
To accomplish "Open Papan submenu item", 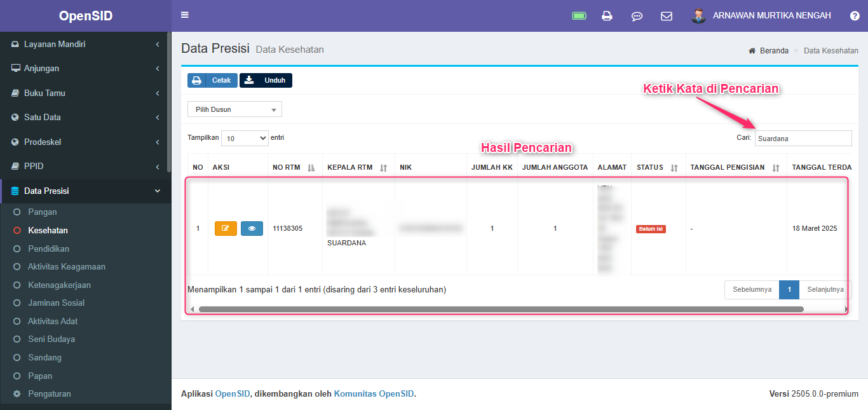I will tap(41, 376).
